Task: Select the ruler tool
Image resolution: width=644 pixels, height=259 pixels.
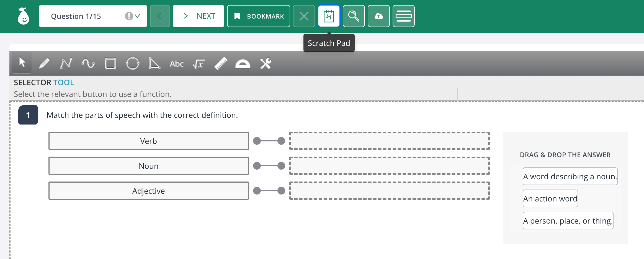Action: click(x=221, y=63)
